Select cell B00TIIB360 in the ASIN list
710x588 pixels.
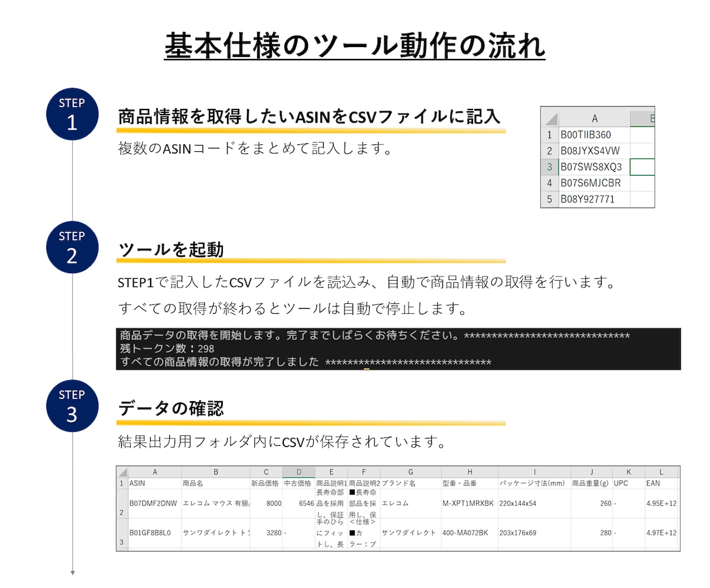coord(594,135)
